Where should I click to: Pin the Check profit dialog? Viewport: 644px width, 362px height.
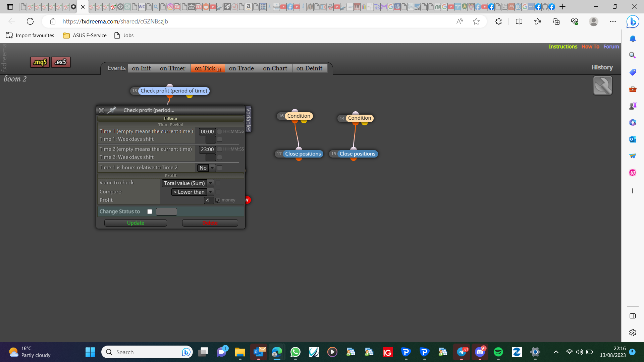coord(112,110)
